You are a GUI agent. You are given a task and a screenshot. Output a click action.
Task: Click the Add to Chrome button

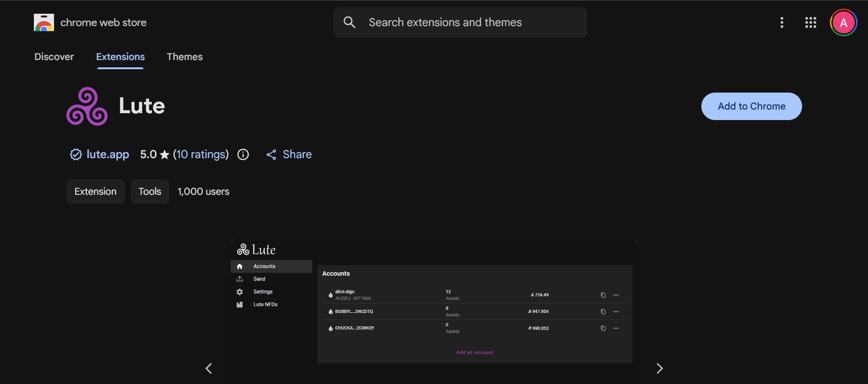point(752,106)
